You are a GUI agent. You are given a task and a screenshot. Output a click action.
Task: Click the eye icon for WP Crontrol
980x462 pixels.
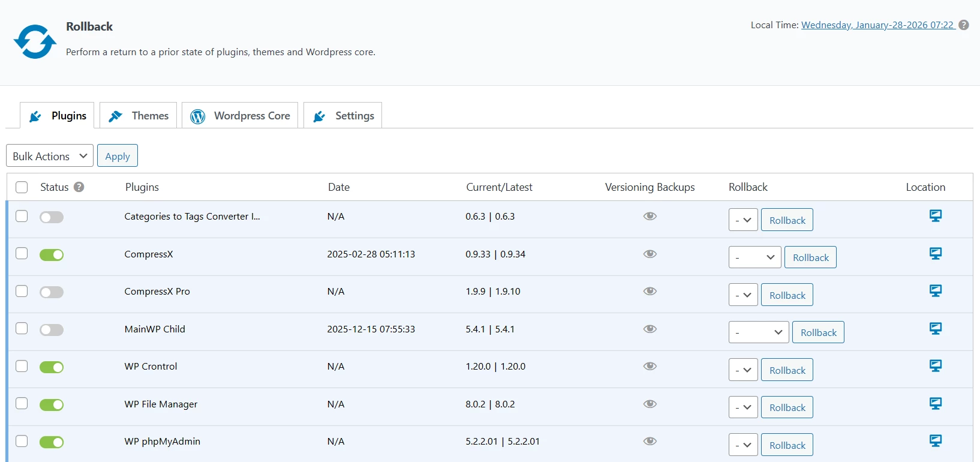click(650, 366)
